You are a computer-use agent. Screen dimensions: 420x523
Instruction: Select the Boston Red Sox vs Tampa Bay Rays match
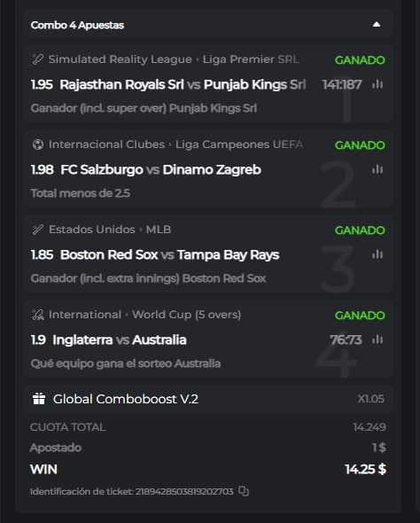(169, 254)
